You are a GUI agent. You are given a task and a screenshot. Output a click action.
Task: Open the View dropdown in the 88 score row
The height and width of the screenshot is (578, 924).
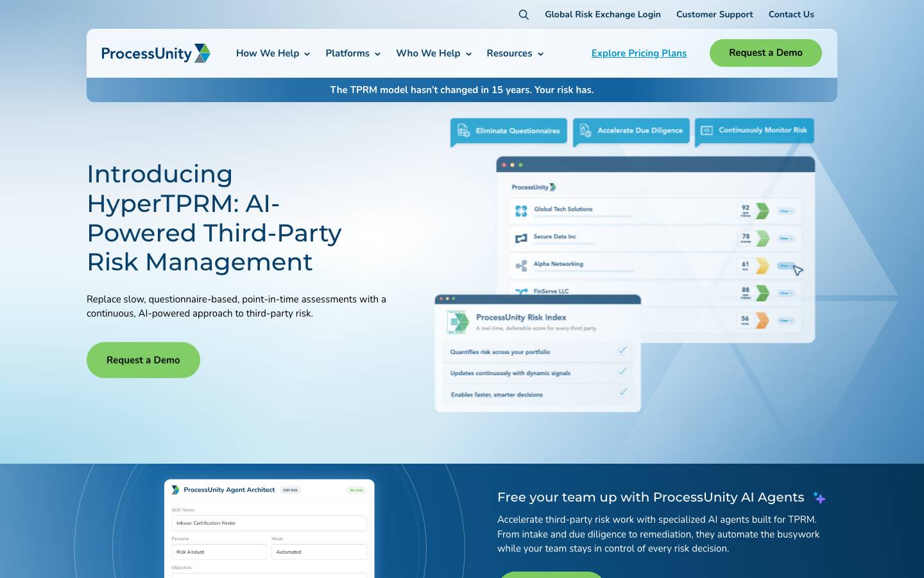click(x=786, y=293)
